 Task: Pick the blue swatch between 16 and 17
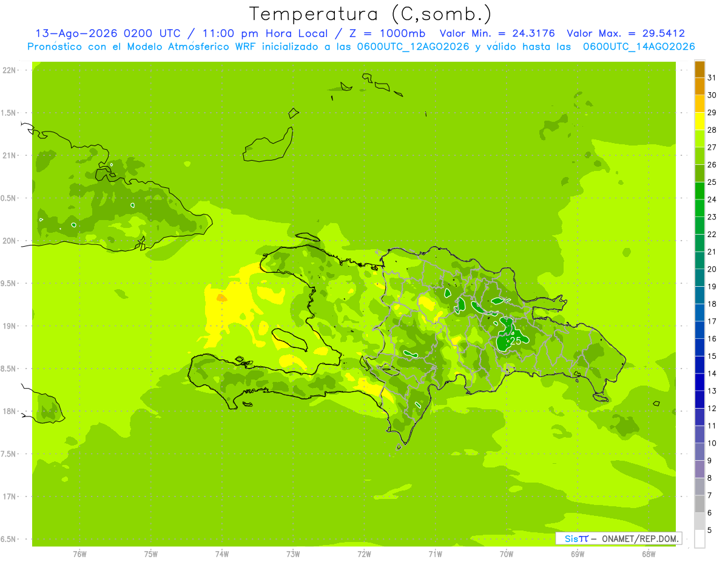pyautogui.click(x=699, y=330)
